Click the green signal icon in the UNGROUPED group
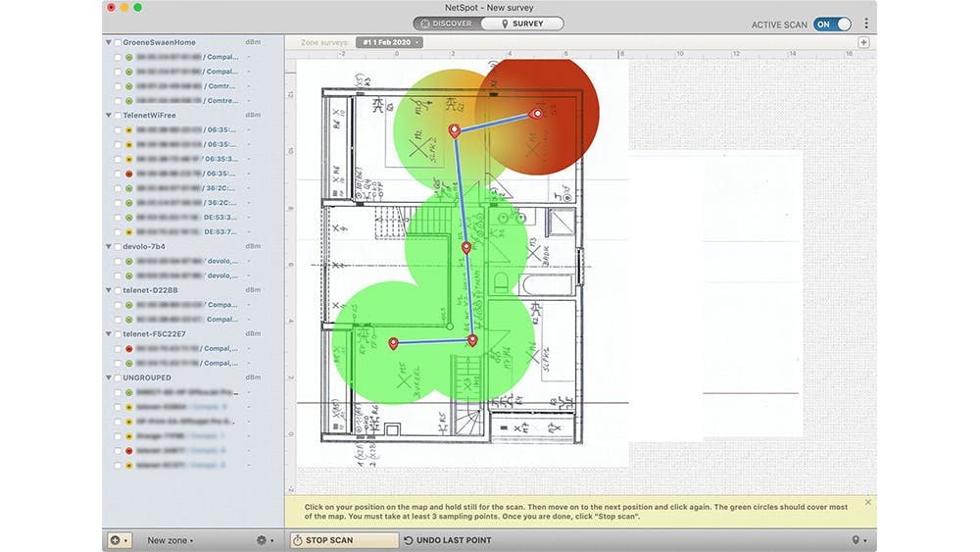Viewport: 980px width, 552px height. click(x=128, y=392)
